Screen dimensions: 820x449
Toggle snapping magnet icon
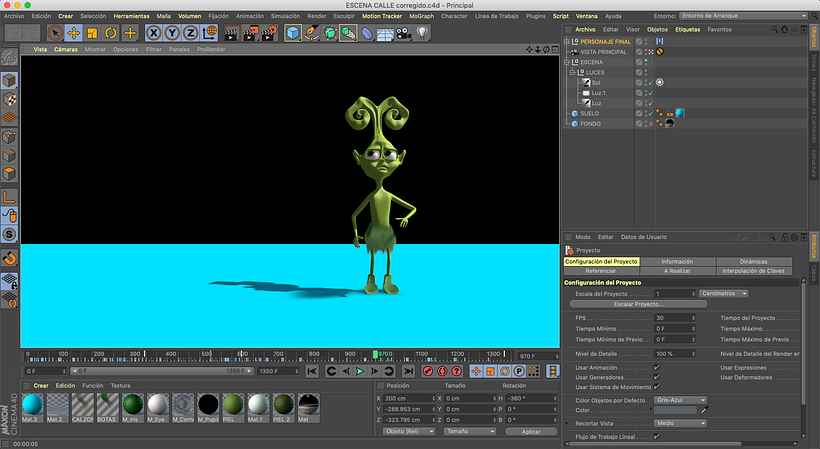pos(9,258)
